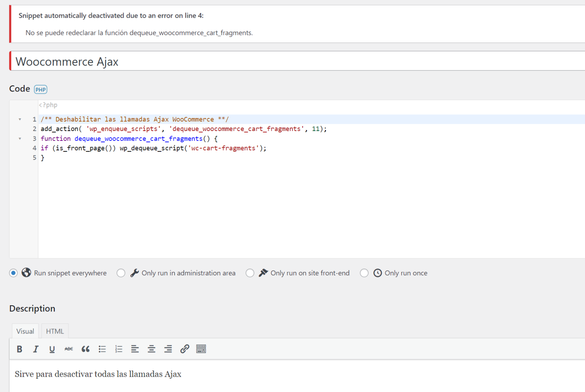Insert a bulleted list
This screenshot has height=392, width=585.
tap(102, 349)
